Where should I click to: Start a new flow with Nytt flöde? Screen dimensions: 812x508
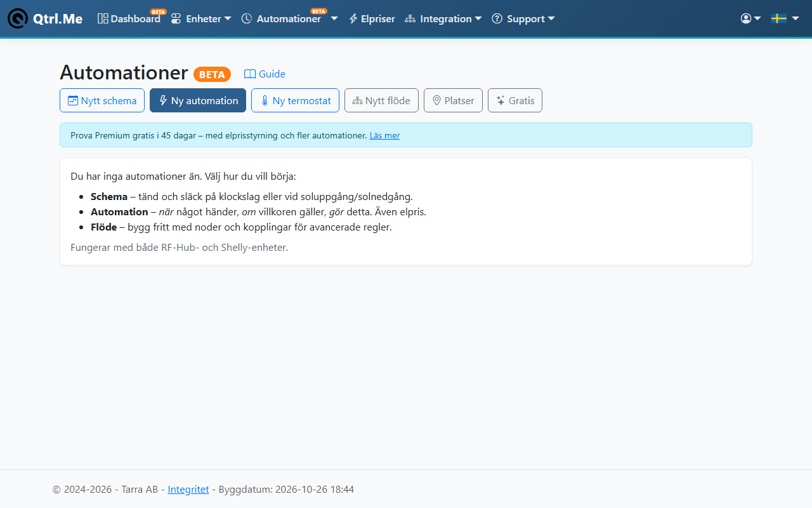tap(381, 100)
